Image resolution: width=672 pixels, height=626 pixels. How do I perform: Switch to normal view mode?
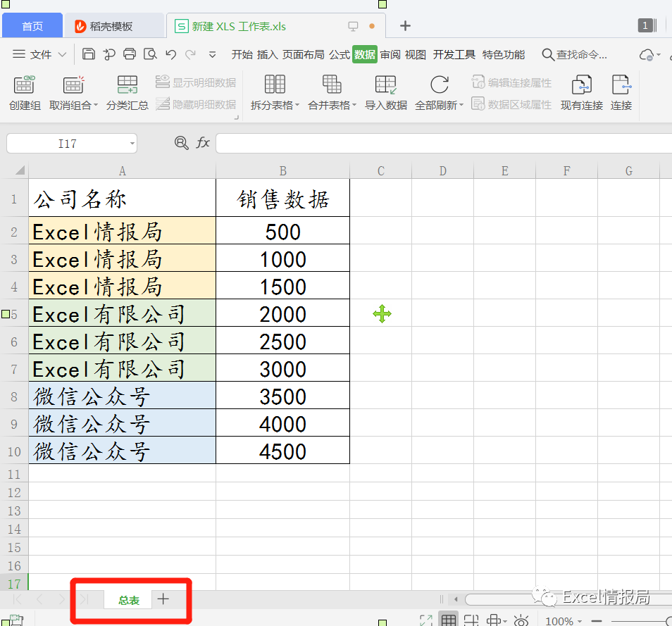449,620
